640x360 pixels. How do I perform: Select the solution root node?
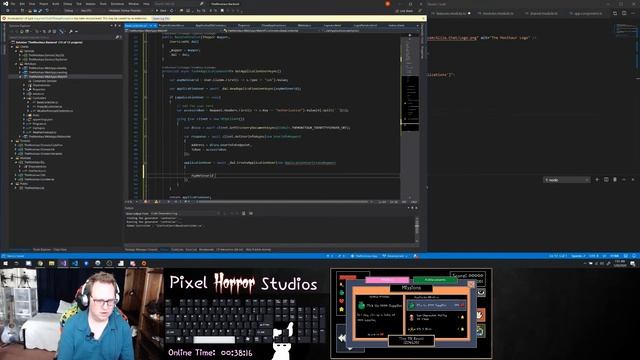point(49,42)
